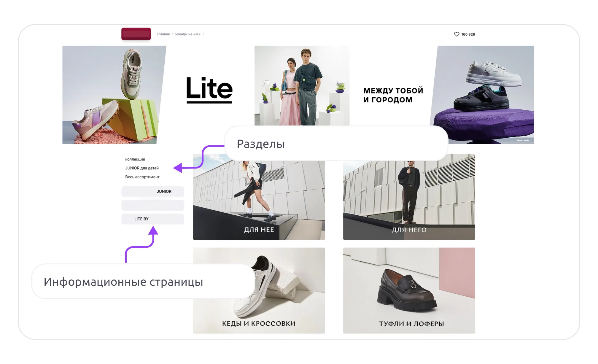Click the couple models banner photo
The height and width of the screenshot is (364, 598).
coord(302,85)
